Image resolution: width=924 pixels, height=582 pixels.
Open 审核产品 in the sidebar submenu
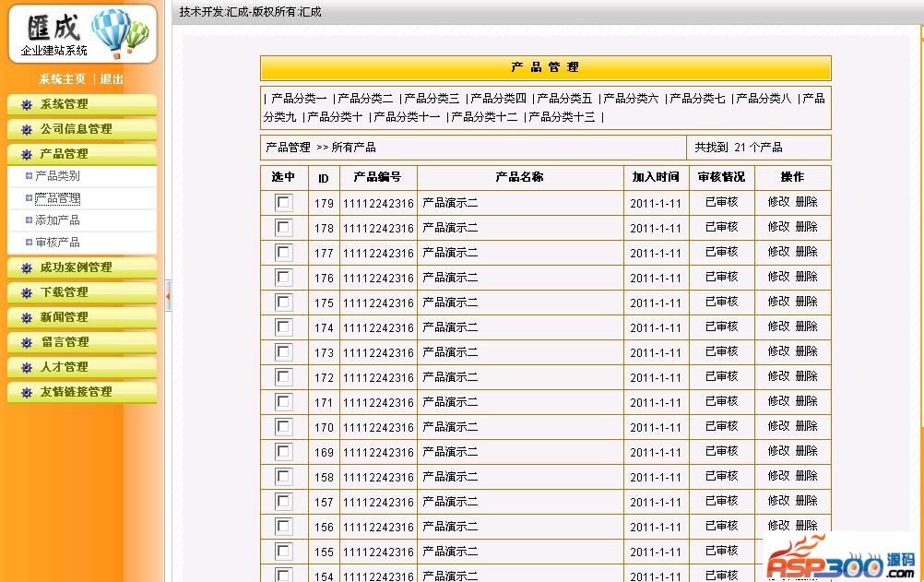tap(57, 243)
